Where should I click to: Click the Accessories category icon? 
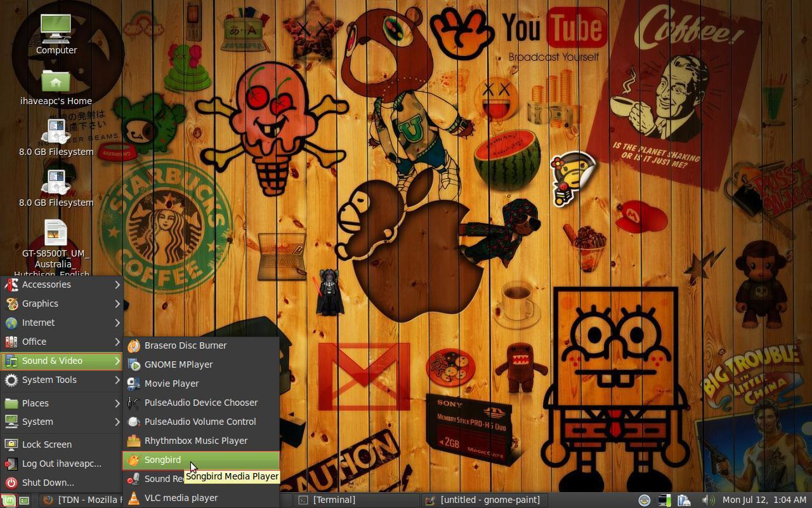(11, 284)
